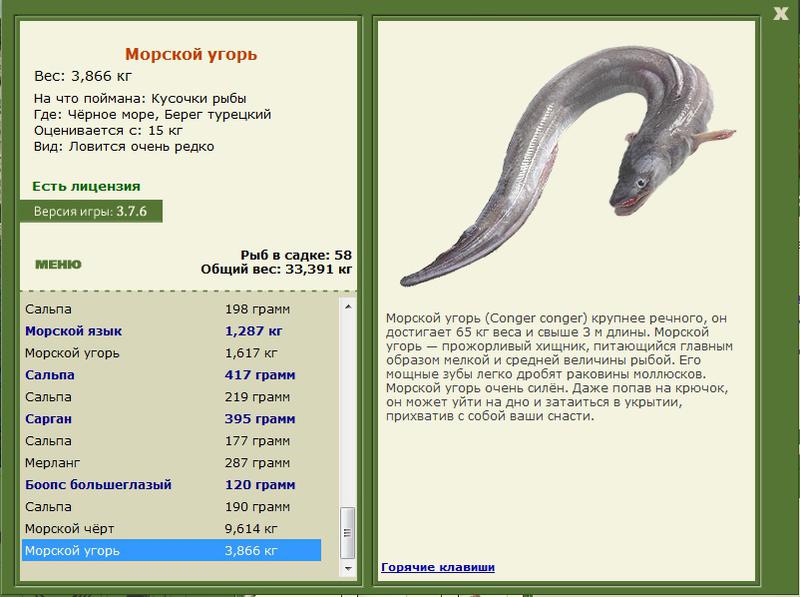The height and width of the screenshot is (597, 800).
Task: Click the conger eel picture
Action: tap(567, 166)
